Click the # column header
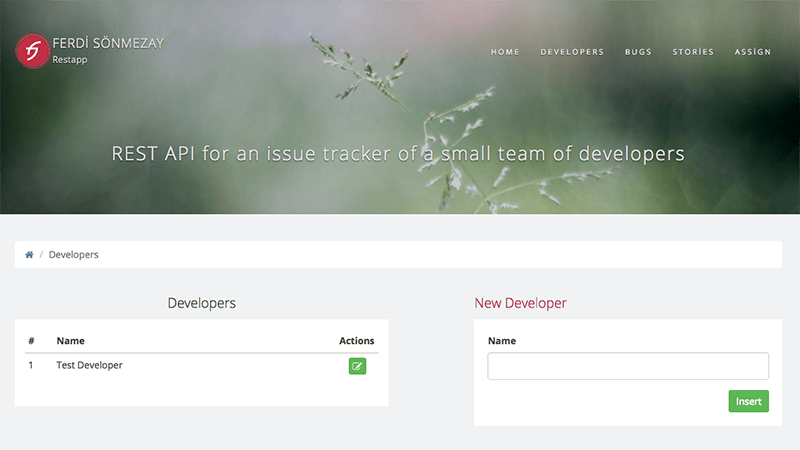The height and width of the screenshot is (450, 800). 31,341
